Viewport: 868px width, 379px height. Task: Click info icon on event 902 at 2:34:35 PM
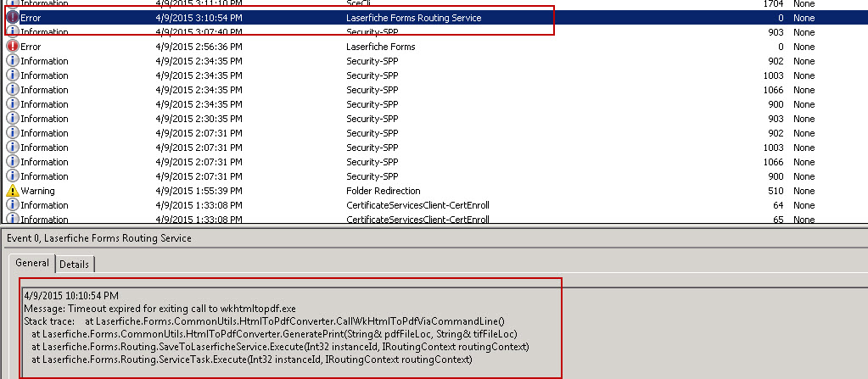12,61
